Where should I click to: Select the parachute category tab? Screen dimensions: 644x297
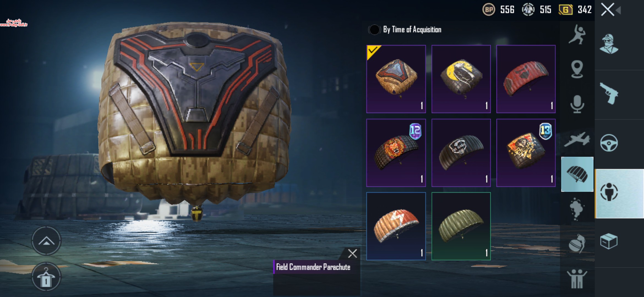[577, 174]
